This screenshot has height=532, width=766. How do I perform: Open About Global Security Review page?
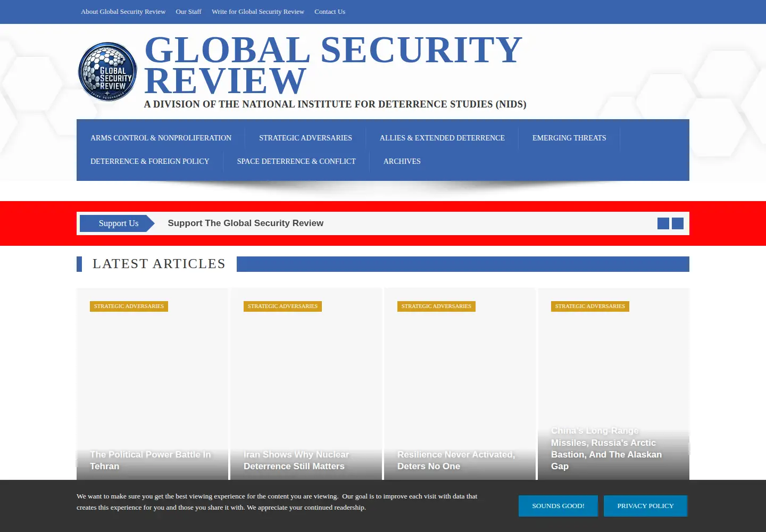pos(123,12)
